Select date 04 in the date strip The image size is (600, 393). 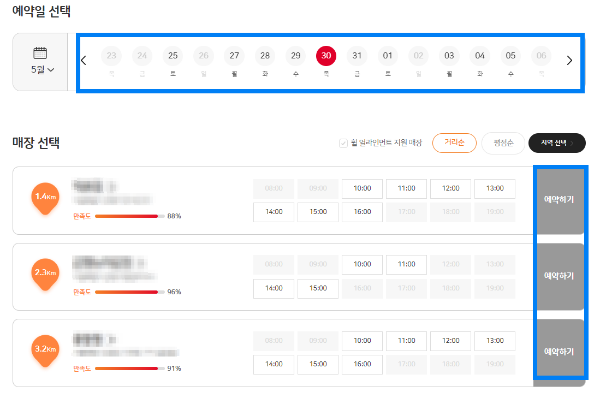tap(480, 56)
